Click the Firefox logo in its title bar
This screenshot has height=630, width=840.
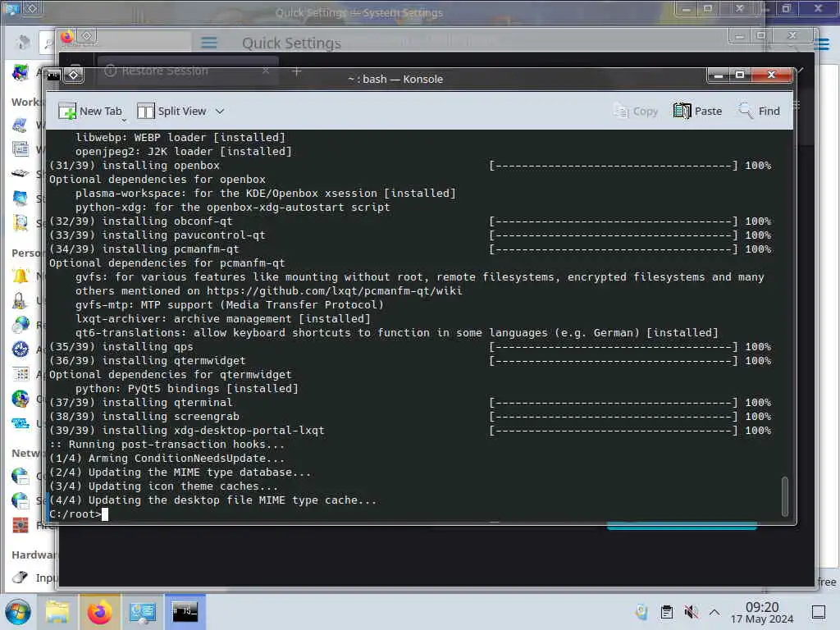click(x=67, y=36)
